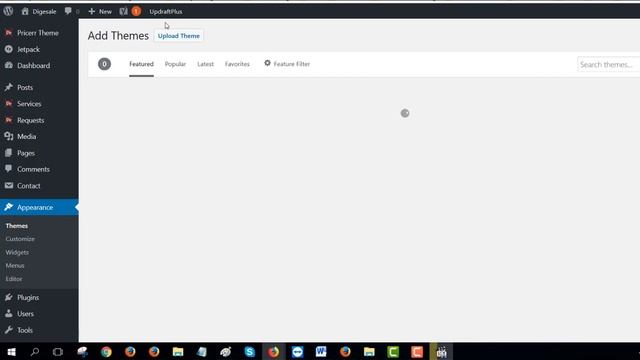Open the Yoast SEO icon in admin bar
This screenshot has height=360, width=640.
123,11
